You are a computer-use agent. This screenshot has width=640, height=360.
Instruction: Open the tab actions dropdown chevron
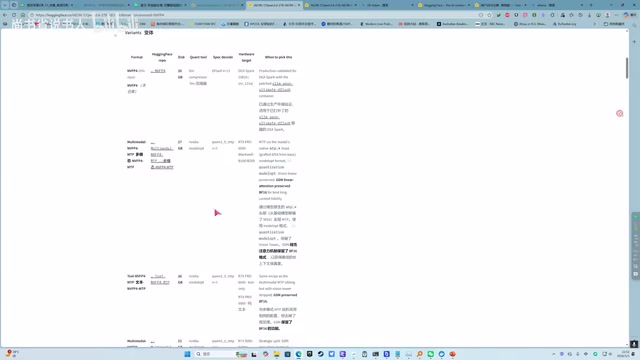point(5,5)
